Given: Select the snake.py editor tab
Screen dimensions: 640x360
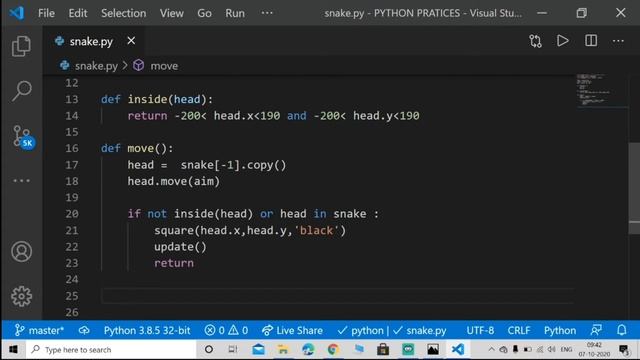Looking at the screenshot, I should click(x=94, y=41).
